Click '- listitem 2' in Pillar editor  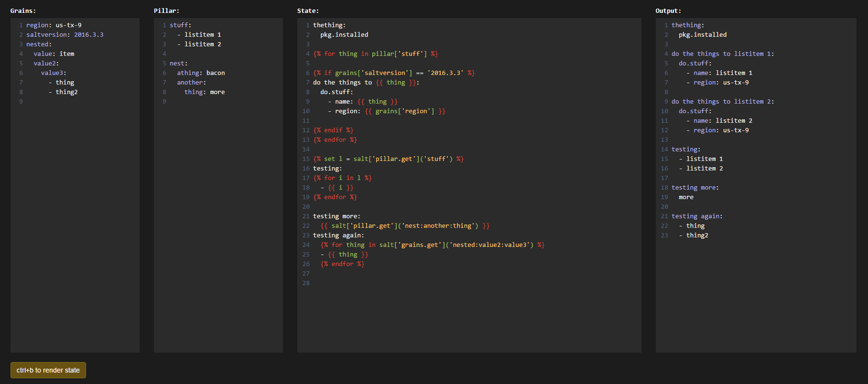(199, 44)
